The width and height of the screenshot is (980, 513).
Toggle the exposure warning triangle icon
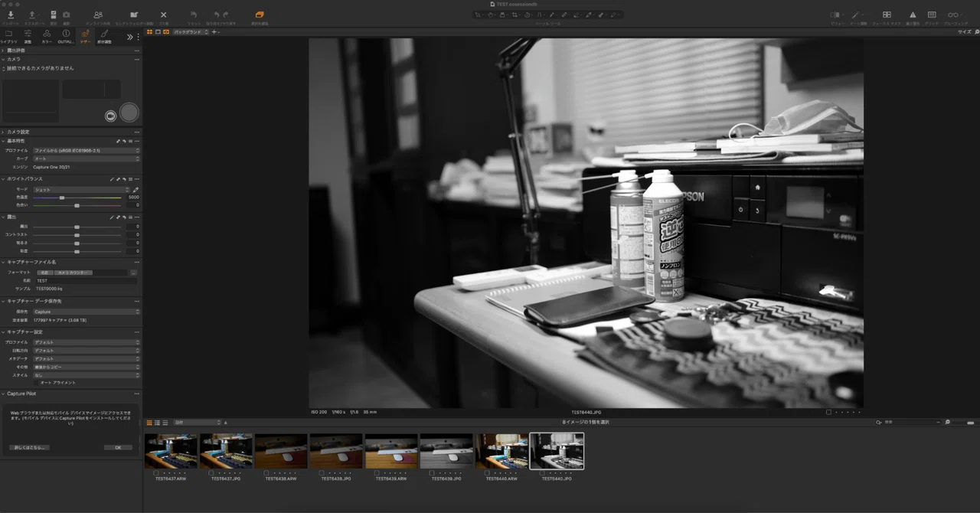(913, 15)
